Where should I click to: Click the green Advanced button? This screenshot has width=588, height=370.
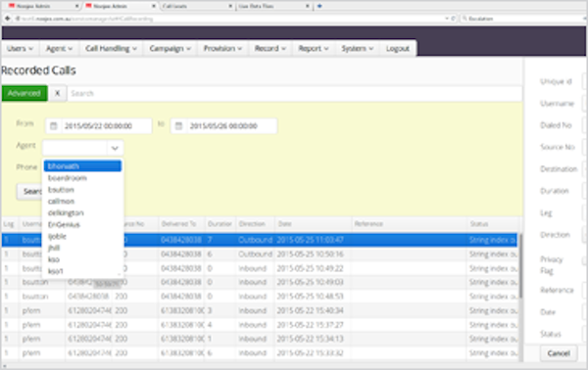tap(24, 93)
